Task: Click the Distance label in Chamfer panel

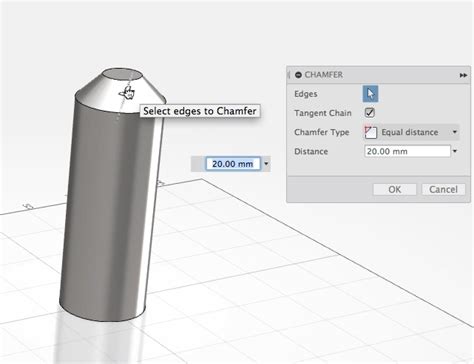Action: click(x=311, y=152)
